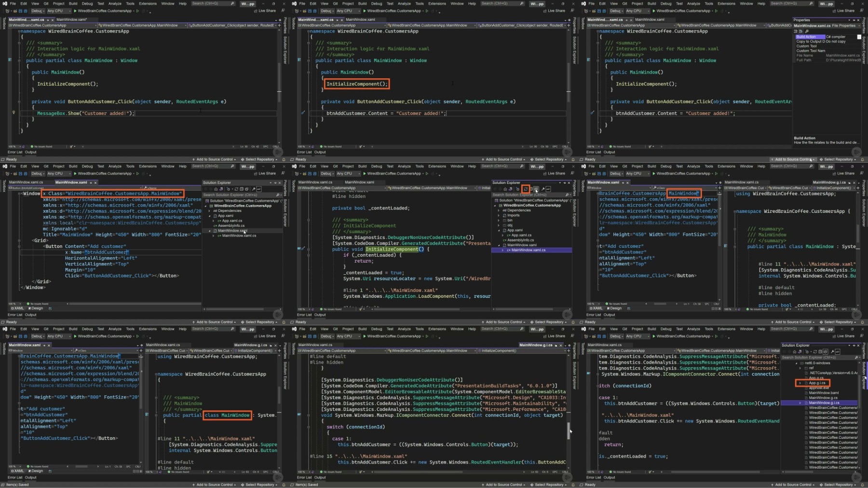Screen dimensions: 868x488
Task: Click Switch Views icon in Solution Explorer beside <Grid> markup
Action: [222, 189]
